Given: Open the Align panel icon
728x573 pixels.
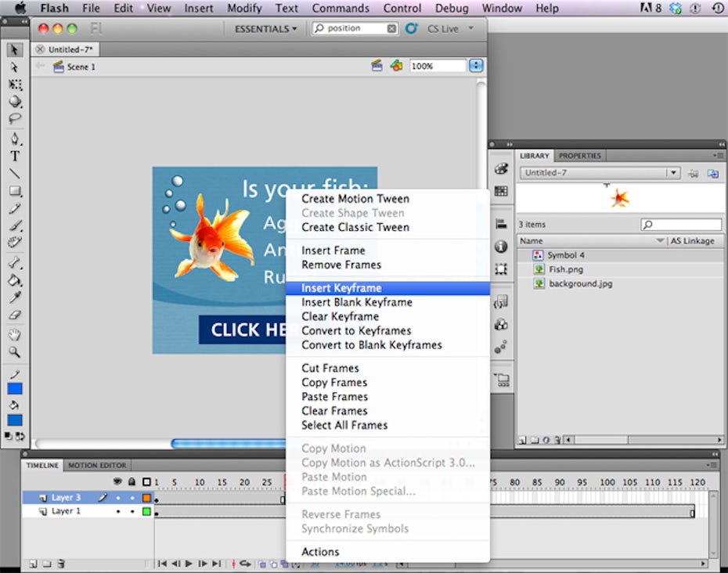Looking at the screenshot, I should click(x=501, y=224).
